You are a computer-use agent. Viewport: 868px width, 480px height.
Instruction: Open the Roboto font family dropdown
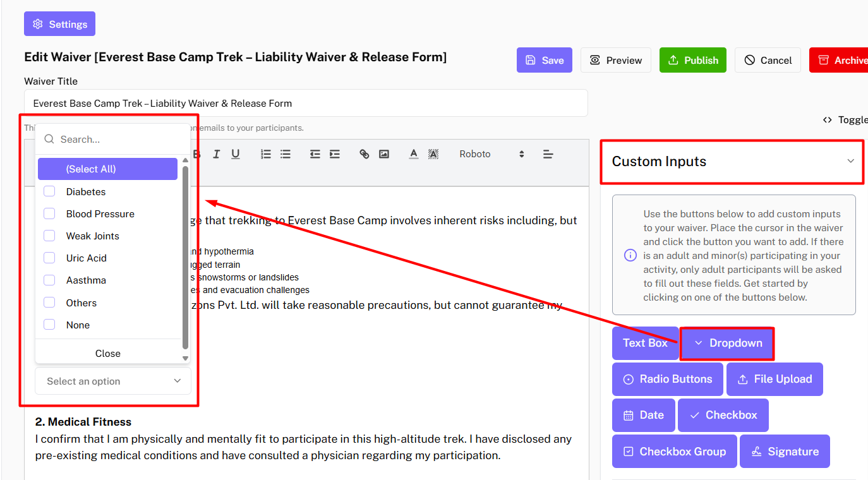coord(491,154)
